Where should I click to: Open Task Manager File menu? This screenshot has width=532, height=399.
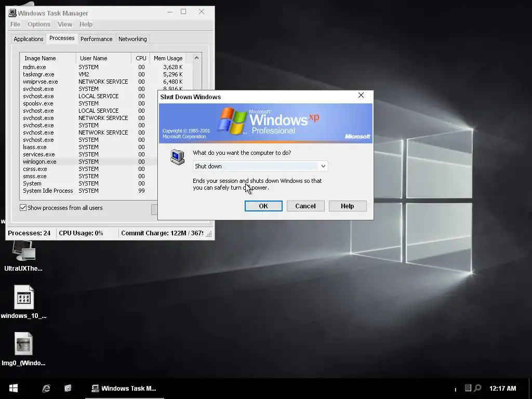pyautogui.click(x=15, y=24)
